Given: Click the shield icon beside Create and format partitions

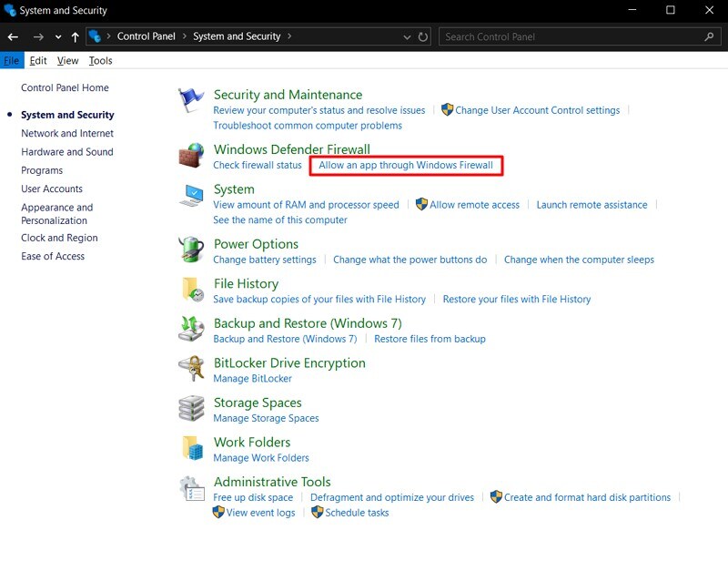Looking at the screenshot, I should (496, 496).
